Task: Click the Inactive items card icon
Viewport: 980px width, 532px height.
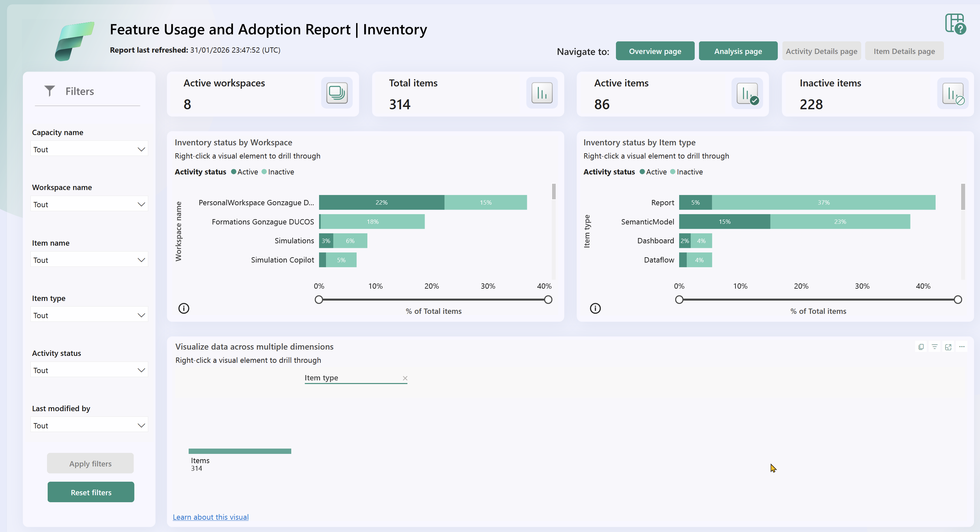Action: click(953, 94)
